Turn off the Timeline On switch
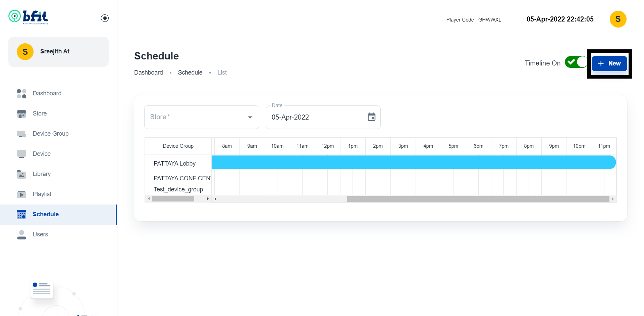644x316 pixels. pyautogui.click(x=576, y=62)
